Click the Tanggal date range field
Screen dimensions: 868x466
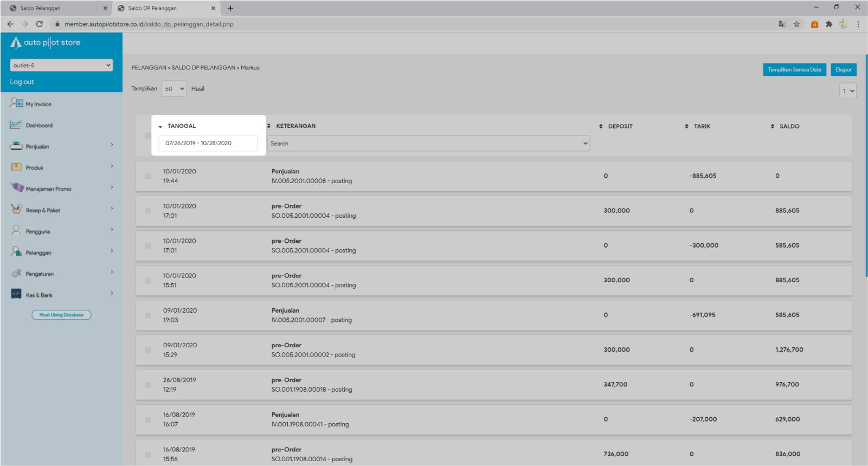click(208, 143)
